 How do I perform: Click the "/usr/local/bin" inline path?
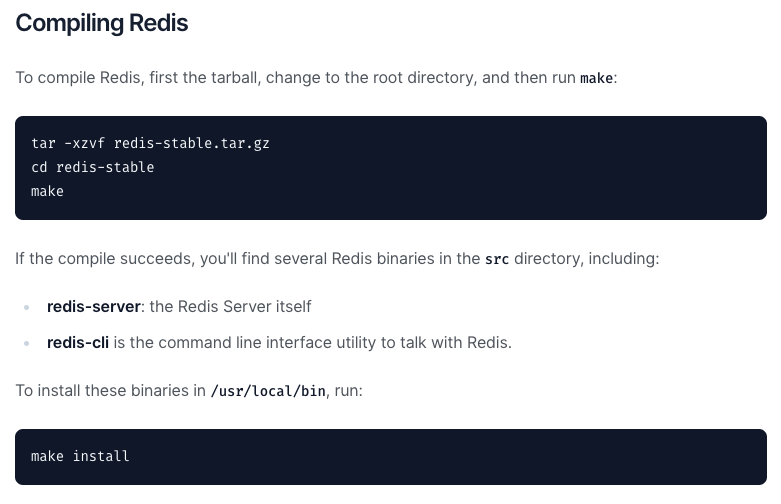pos(268,391)
